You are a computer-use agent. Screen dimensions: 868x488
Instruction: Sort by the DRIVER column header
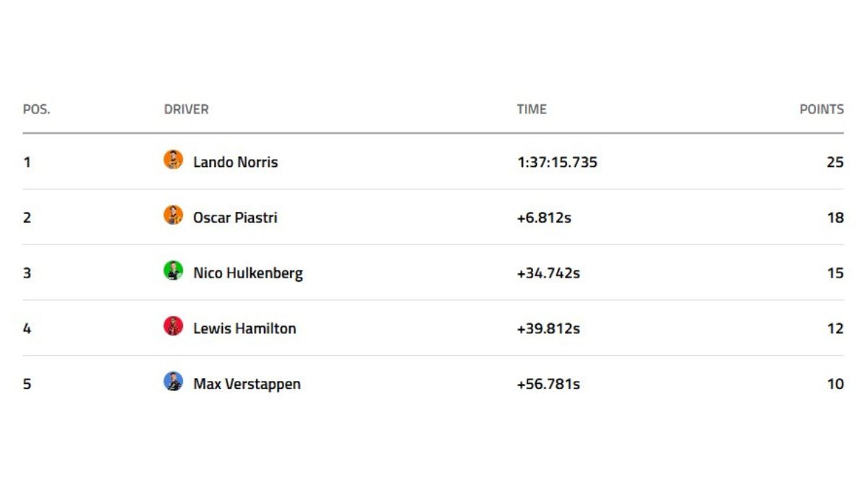click(x=186, y=110)
